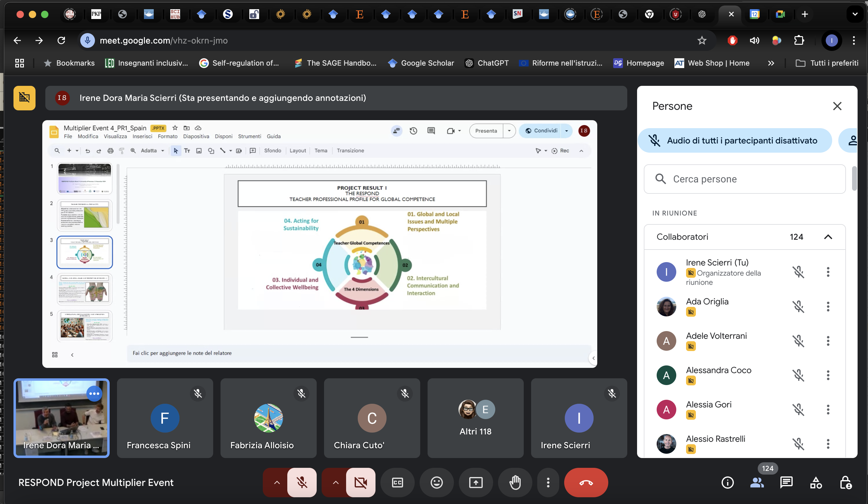Click the share screen present icon
The width and height of the screenshot is (868, 504).
pos(476,482)
